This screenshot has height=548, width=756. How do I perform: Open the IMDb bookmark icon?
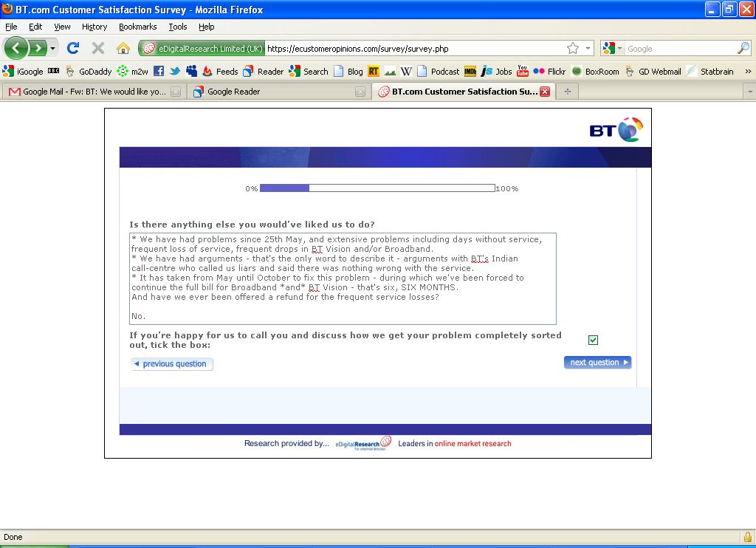[x=470, y=72]
